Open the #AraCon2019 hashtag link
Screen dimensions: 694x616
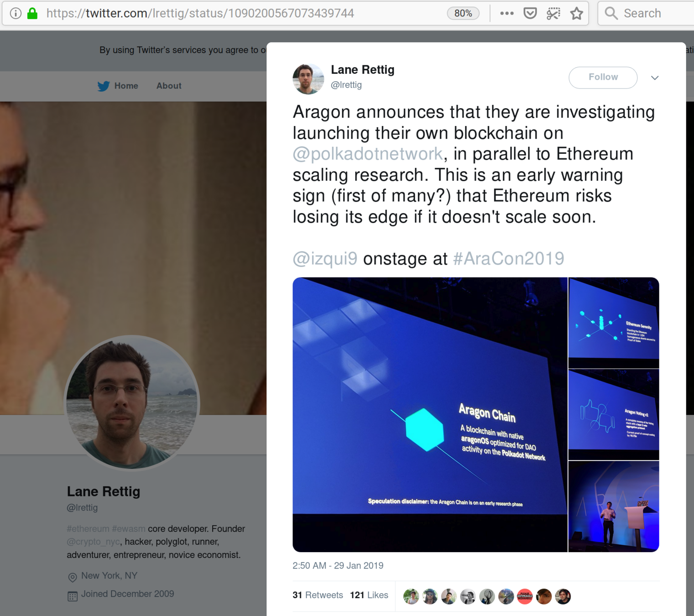pos(509,259)
